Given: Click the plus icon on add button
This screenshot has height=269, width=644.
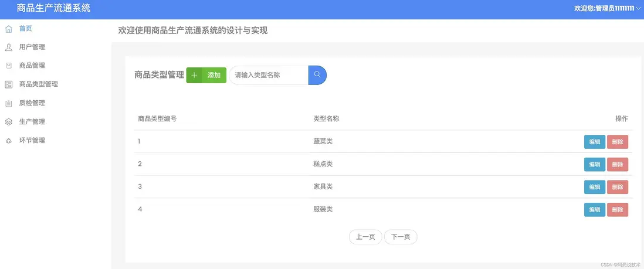Looking at the screenshot, I should [x=194, y=75].
